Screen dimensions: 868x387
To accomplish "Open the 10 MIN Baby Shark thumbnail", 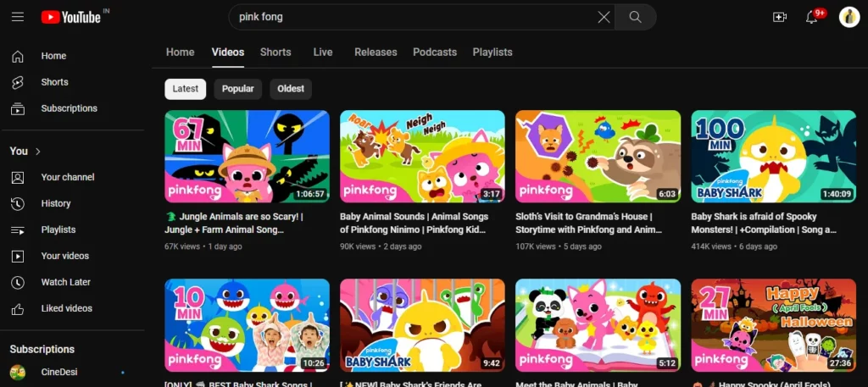I will pos(247,325).
